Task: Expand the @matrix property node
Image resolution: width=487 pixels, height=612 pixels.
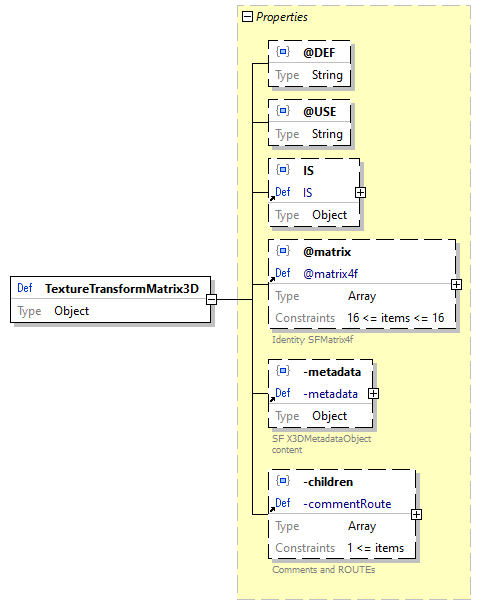Action: 456,285
